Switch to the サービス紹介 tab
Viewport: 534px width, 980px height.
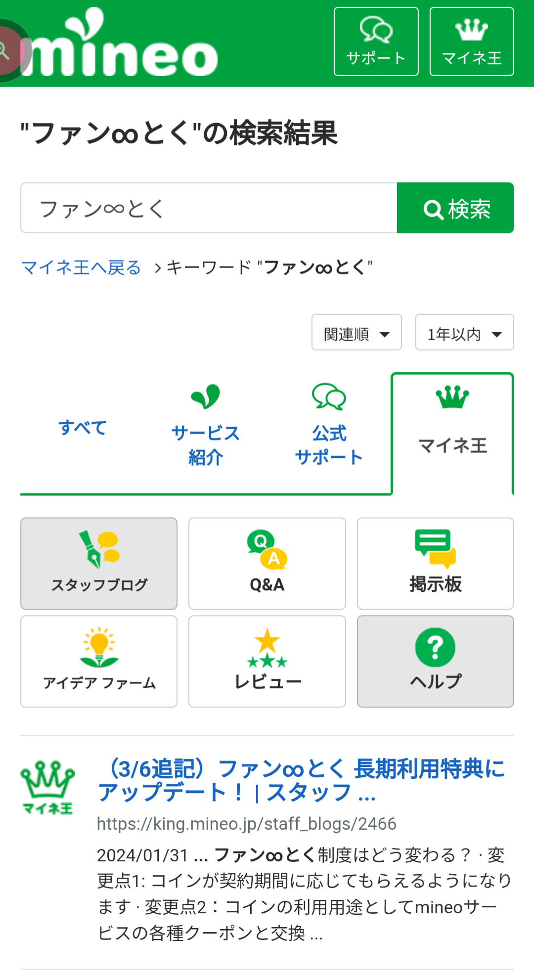[x=205, y=434]
